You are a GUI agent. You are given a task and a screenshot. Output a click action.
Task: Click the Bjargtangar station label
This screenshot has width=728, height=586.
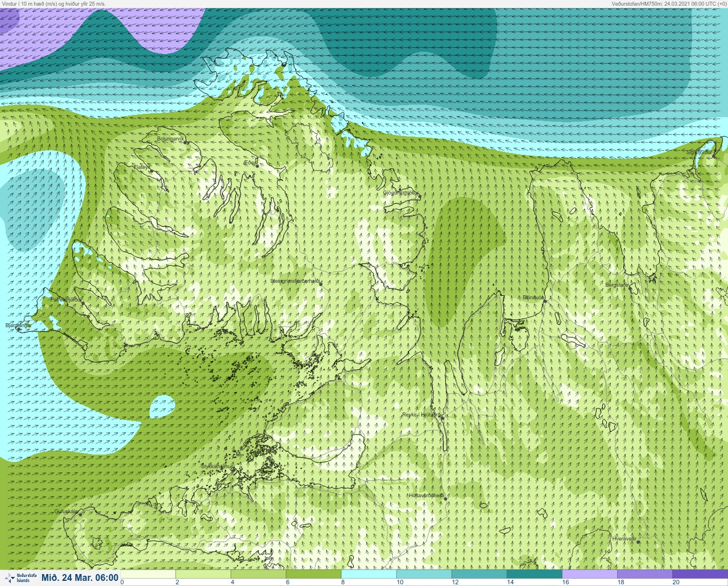click(x=17, y=325)
